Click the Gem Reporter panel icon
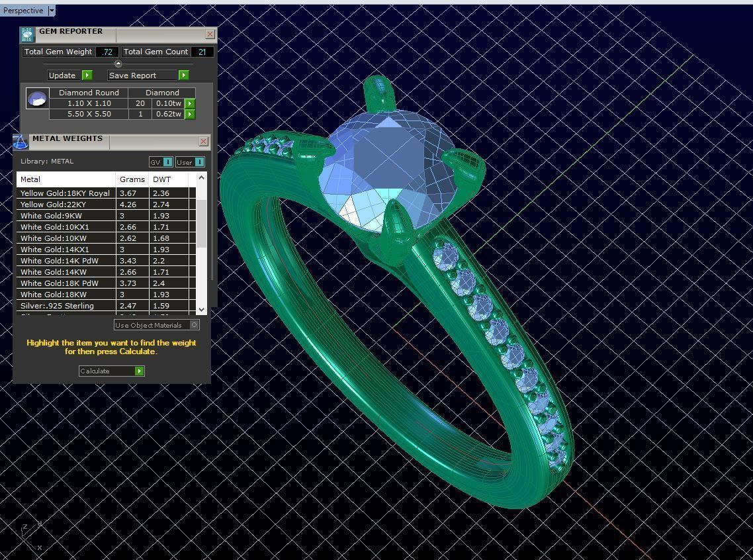Viewport: 753px width, 560px height. coord(27,34)
